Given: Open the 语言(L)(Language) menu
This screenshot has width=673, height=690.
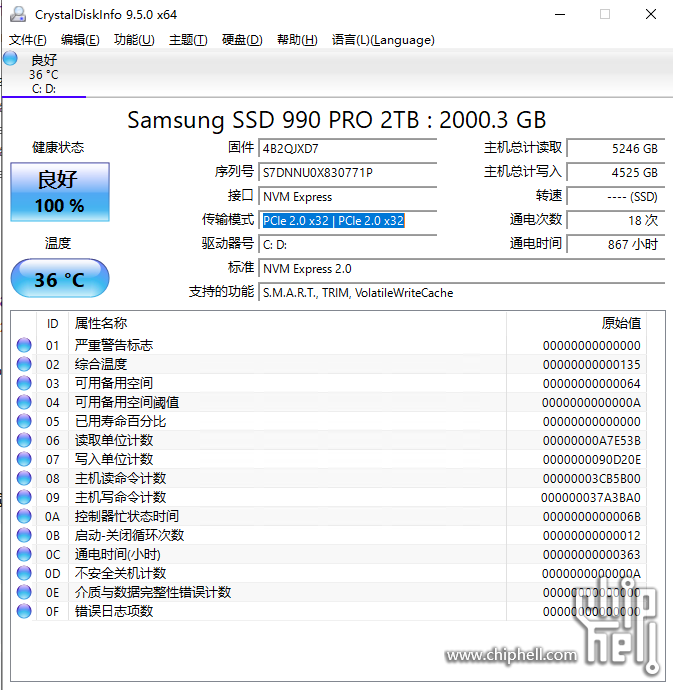Looking at the screenshot, I should [x=383, y=40].
